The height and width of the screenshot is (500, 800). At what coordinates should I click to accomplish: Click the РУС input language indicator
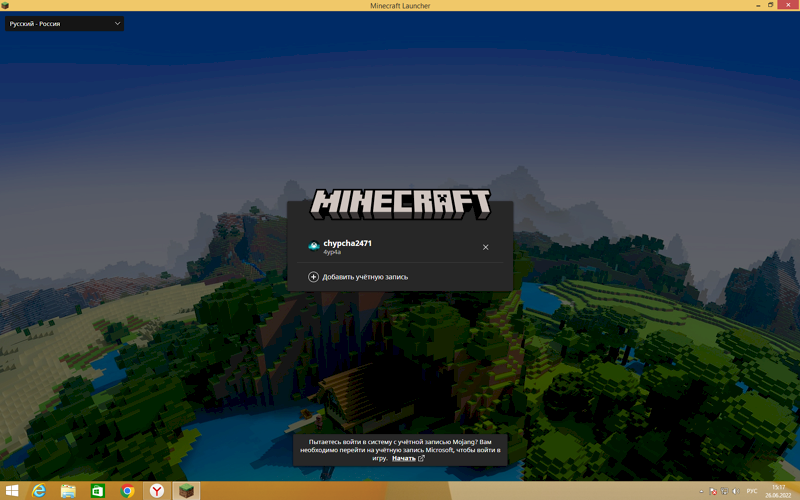pyautogui.click(x=752, y=491)
